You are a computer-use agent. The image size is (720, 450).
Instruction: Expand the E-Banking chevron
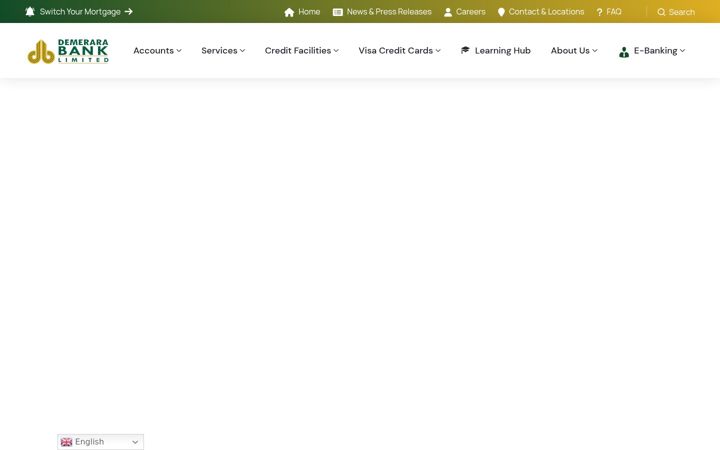[x=682, y=51]
